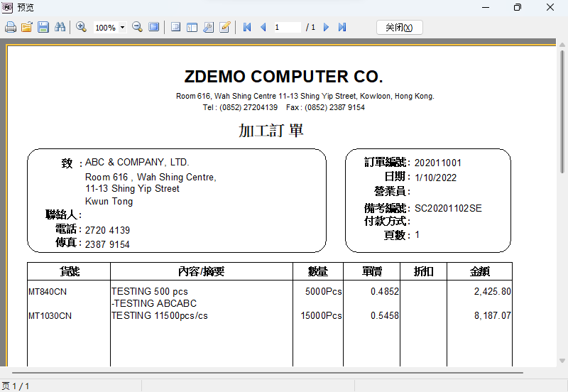Go to the next page
Screen dimensions: 568x392
click(x=326, y=27)
